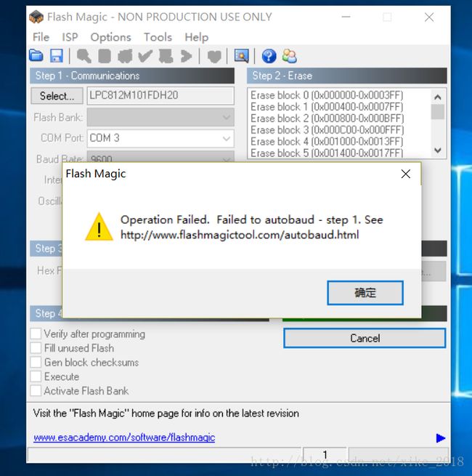Screen dimensions: 472x476
Task: Select Erase block 1 (0x000400-0x0007FF)
Action: click(327, 107)
